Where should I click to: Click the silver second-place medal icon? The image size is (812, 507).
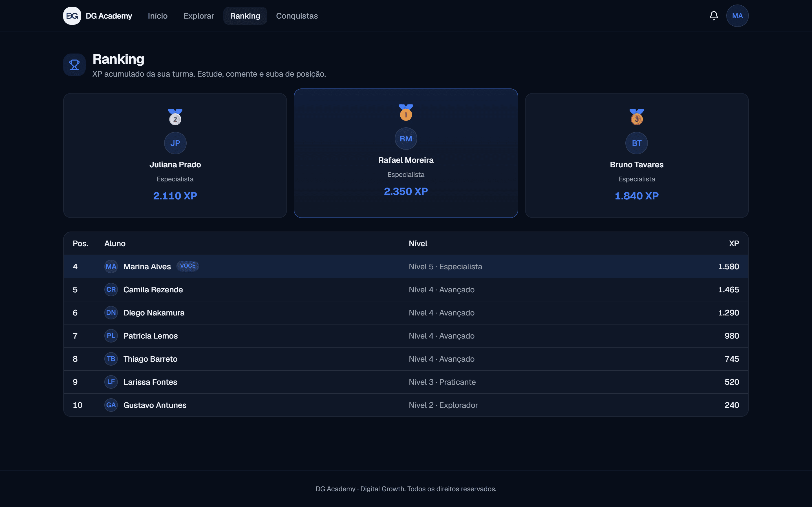click(175, 117)
